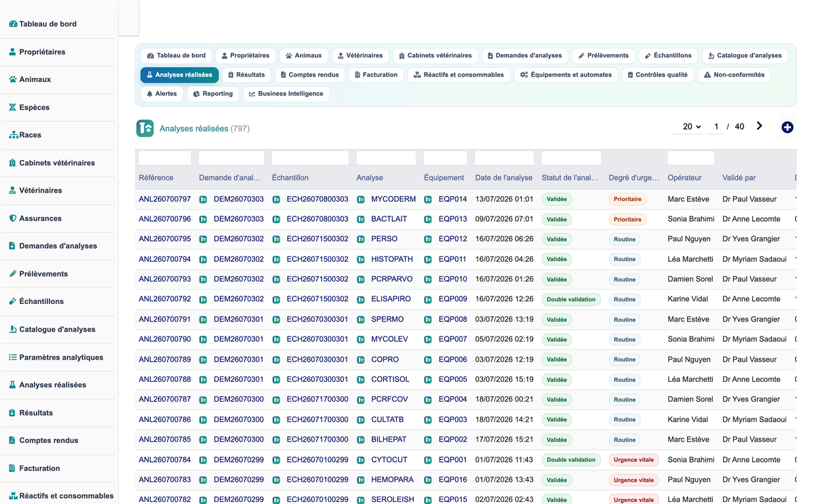Open Réactifs et consommables in the sidebar
The width and height of the screenshot is (814, 504).
click(x=66, y=496)
